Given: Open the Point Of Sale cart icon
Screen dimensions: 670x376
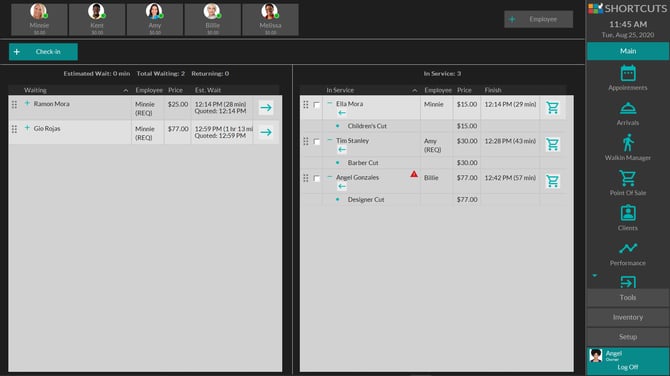Looking at the screenshot, I should (x=628, y=178).
